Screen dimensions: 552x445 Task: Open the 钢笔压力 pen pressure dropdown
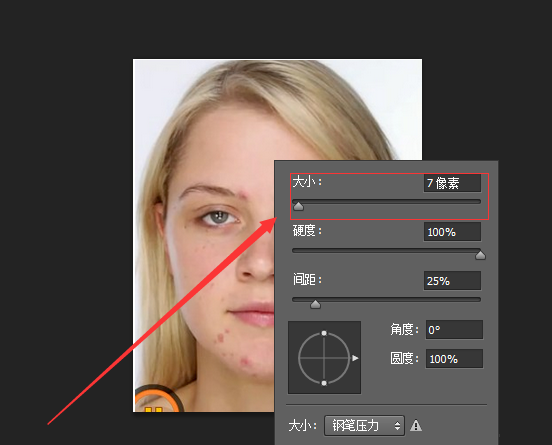(364, 426)
